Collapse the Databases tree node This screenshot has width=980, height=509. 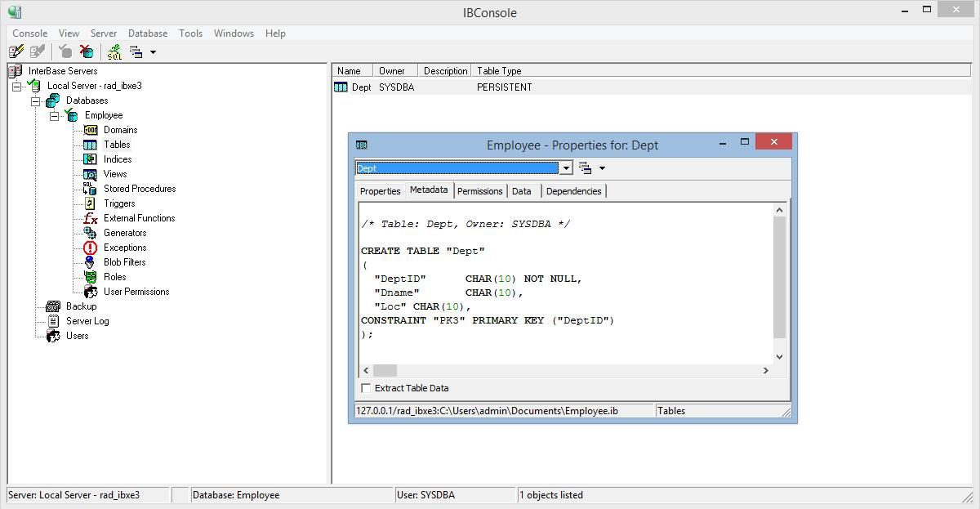(35, 100)
